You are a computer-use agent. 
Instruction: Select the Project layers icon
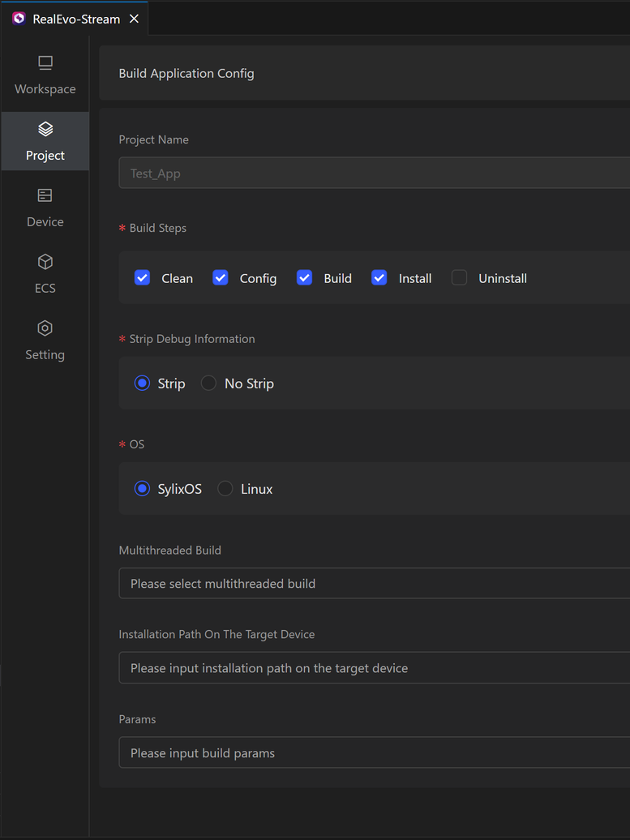click(x=45, y=129)
